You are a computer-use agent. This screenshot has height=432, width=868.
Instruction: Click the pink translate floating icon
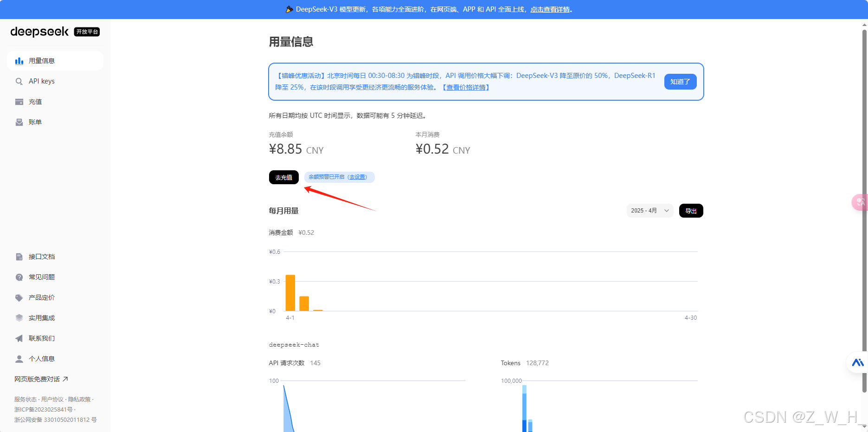[860, 202]
